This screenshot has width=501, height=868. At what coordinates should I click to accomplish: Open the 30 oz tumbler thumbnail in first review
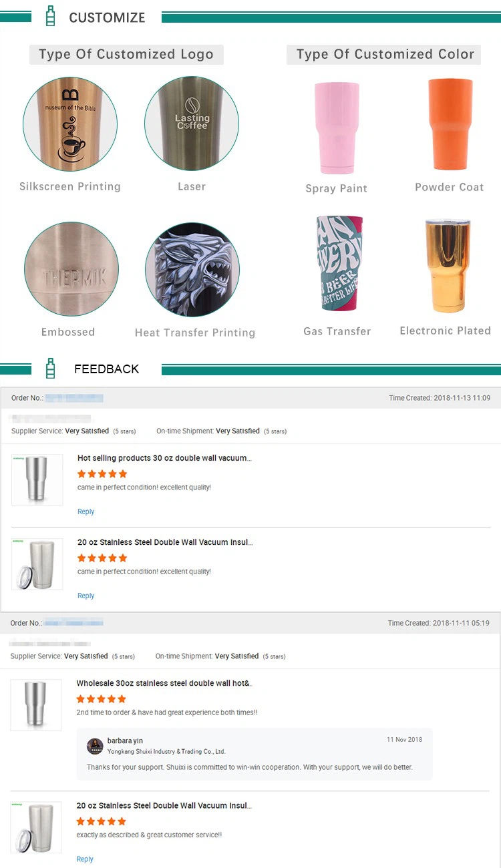[x=37, y=479]
